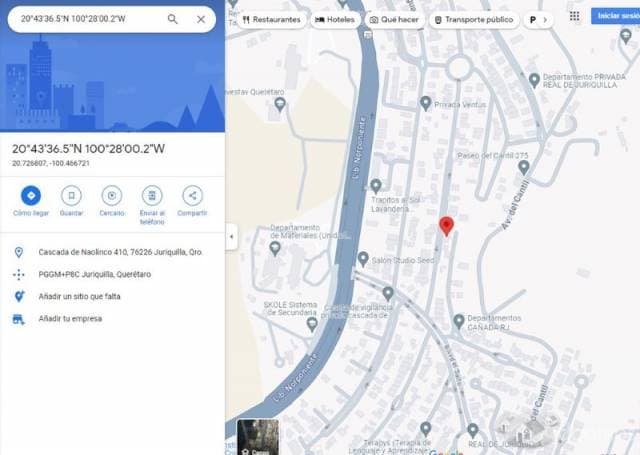Click the red location pin marker
This screenshot has height=455, width=640.
[x=446, y=226]
